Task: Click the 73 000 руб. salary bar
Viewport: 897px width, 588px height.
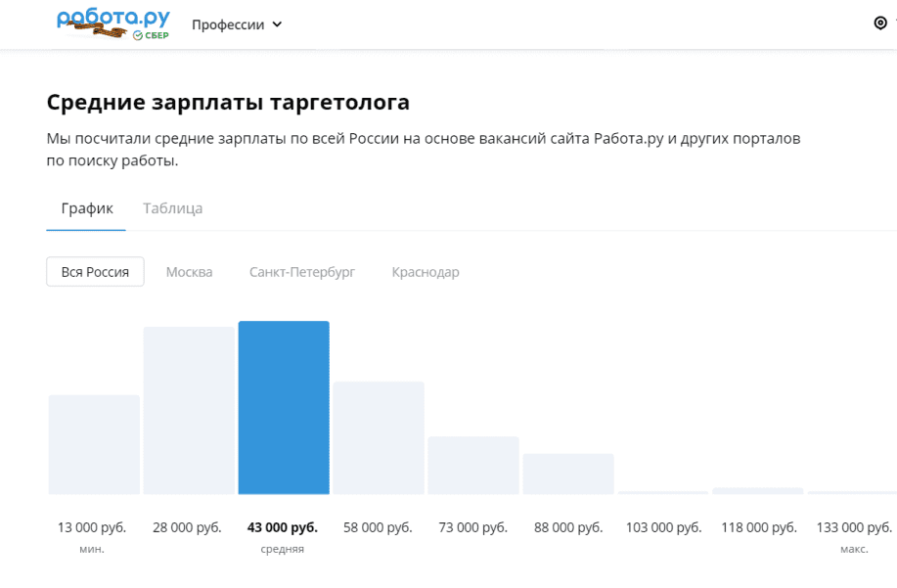Action: [473, 466]
